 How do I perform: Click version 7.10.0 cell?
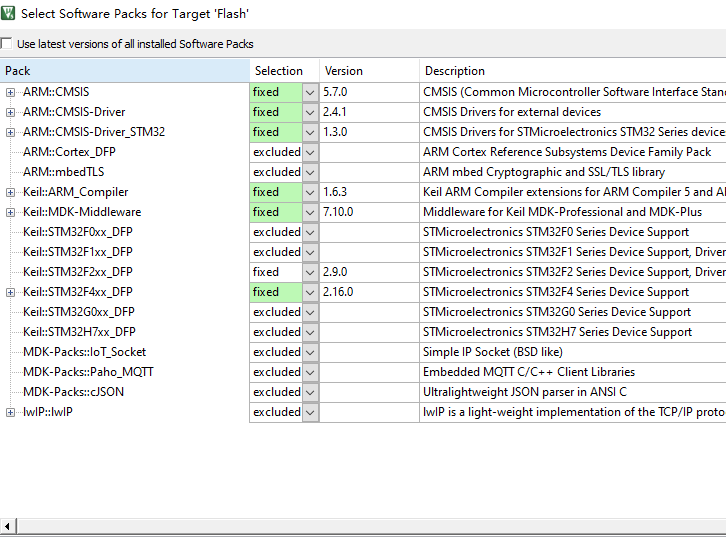pos(369,212)
